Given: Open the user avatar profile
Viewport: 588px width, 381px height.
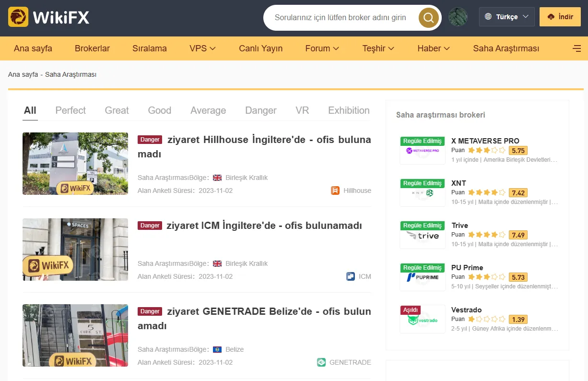Looking at the screenshot, I should [458, 17].
